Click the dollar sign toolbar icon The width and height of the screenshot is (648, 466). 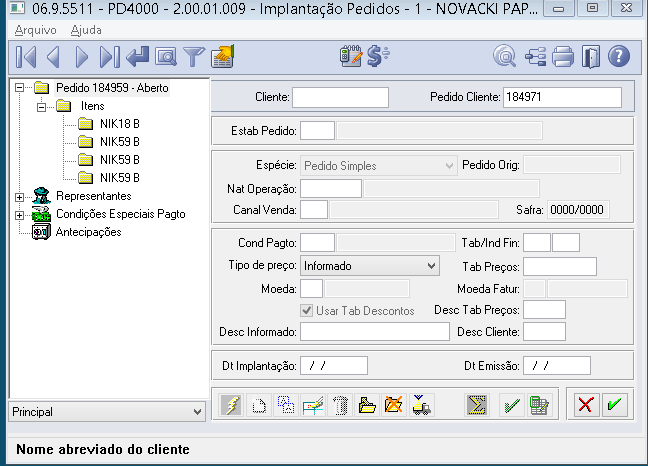pos(378,56)
